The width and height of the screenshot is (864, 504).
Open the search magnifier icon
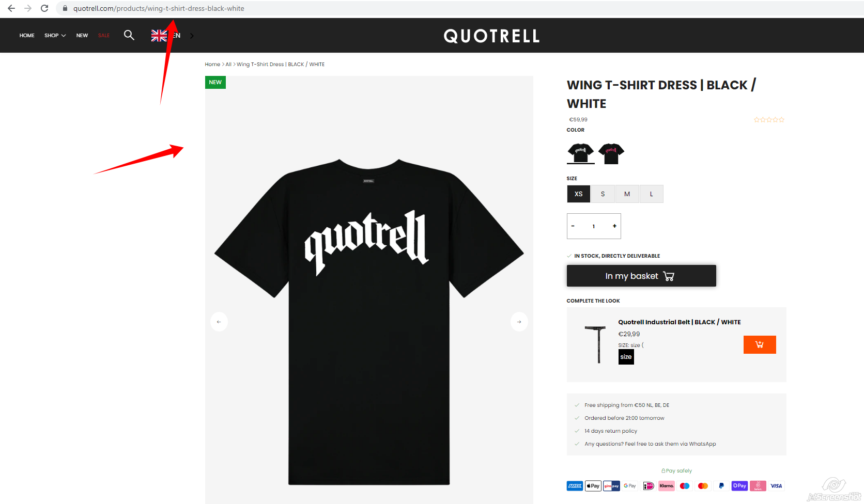tap(129, 35)
